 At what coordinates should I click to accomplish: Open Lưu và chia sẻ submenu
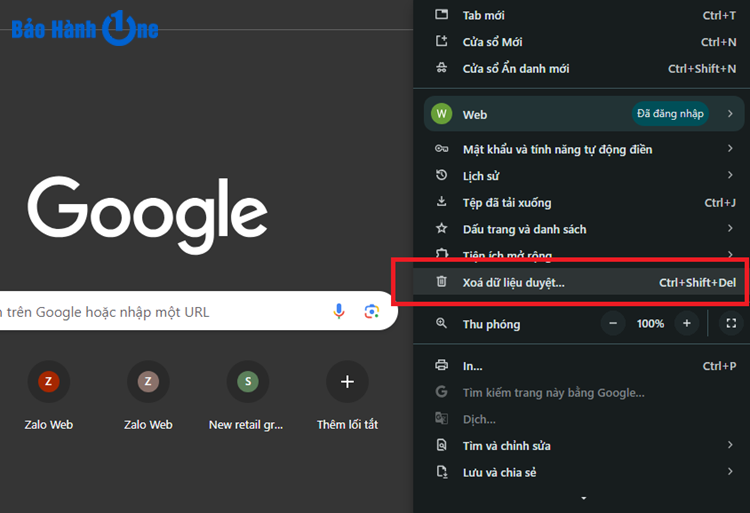point(581,473)
